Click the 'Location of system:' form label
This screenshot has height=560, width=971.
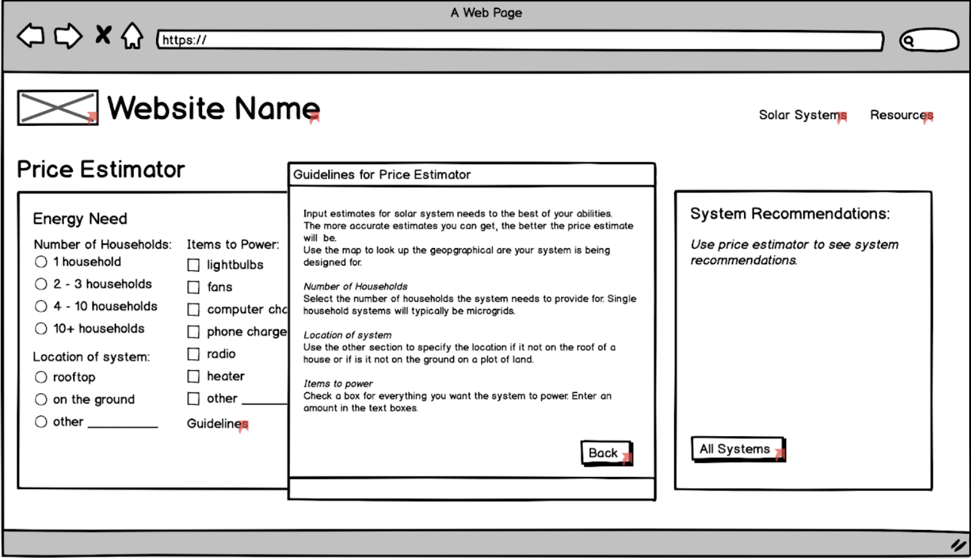(x=91, y=357)
